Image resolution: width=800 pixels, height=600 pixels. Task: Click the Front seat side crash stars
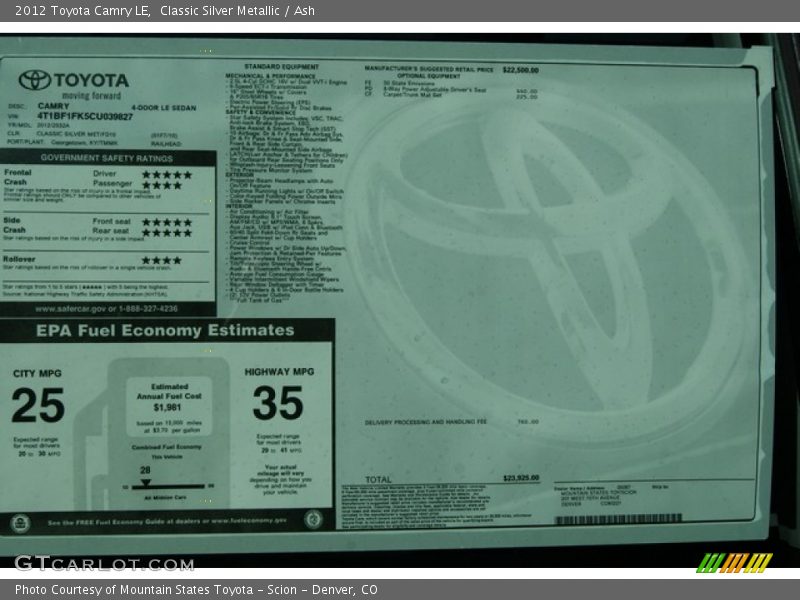point(166,222)
